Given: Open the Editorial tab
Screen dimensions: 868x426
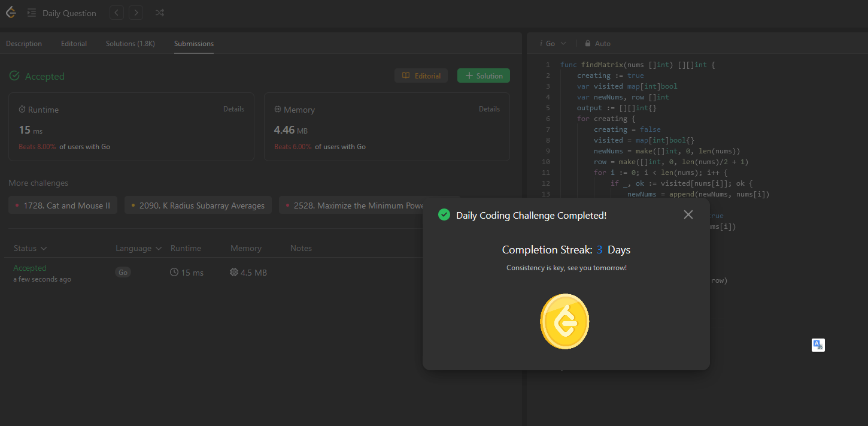Looking at the screenshot, I should coord(74,44).
